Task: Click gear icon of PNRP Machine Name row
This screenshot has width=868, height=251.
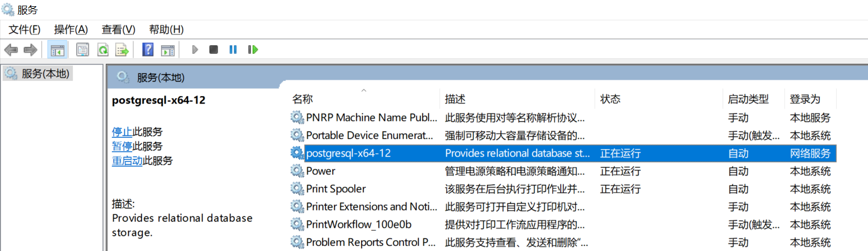Action: coord(297,118)
